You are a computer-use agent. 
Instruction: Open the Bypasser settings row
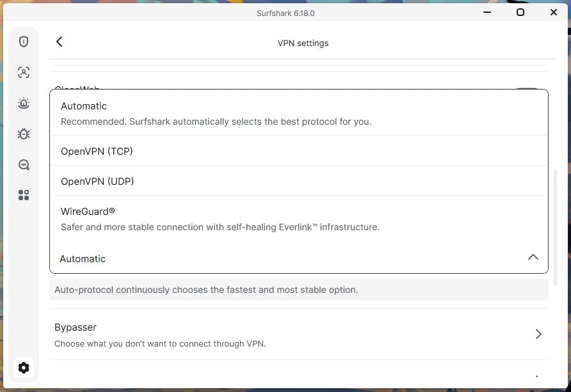click(x=298, y=334)
